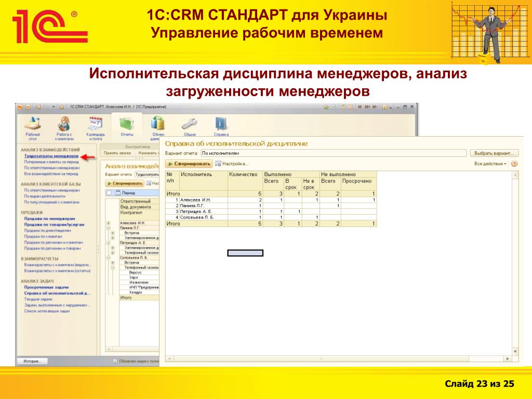Open По типу отношений с клиентами link
Screen dimensions: 532x399
(51, 202)
